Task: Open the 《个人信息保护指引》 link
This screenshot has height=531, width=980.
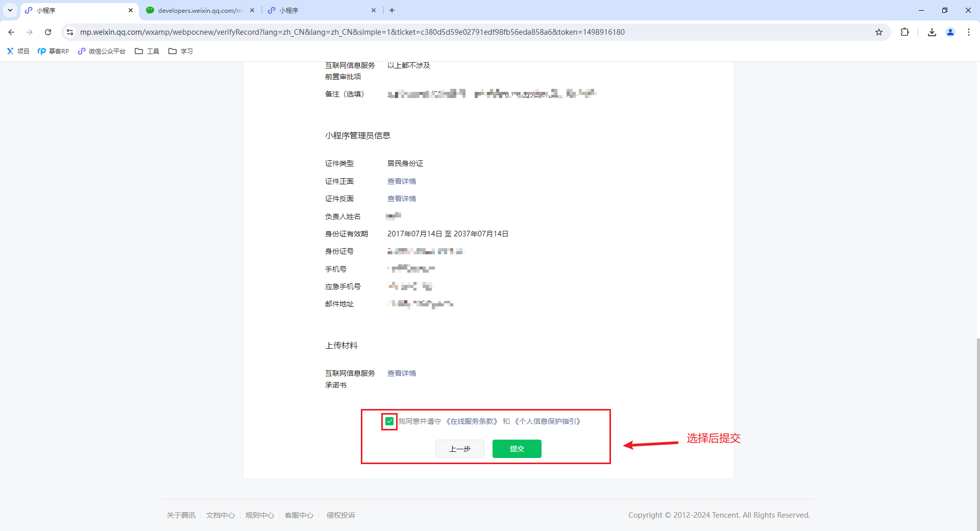Action: (x=548, y=421)
